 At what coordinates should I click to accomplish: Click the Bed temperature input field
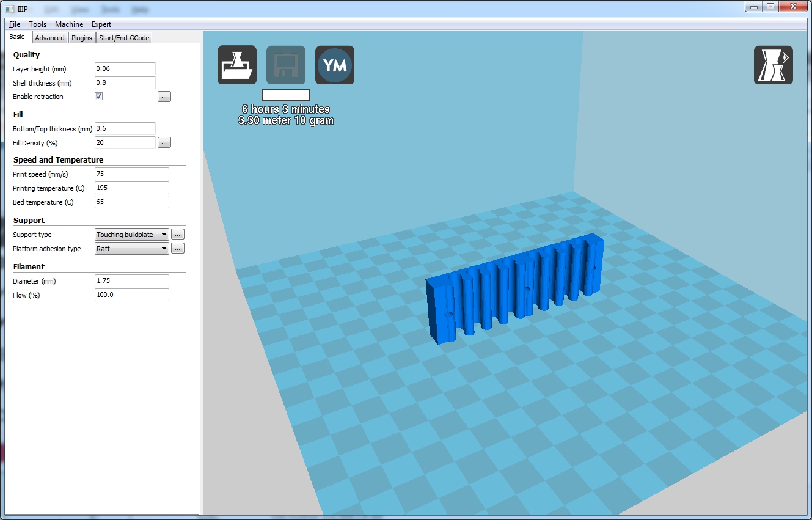coord(132,202)
